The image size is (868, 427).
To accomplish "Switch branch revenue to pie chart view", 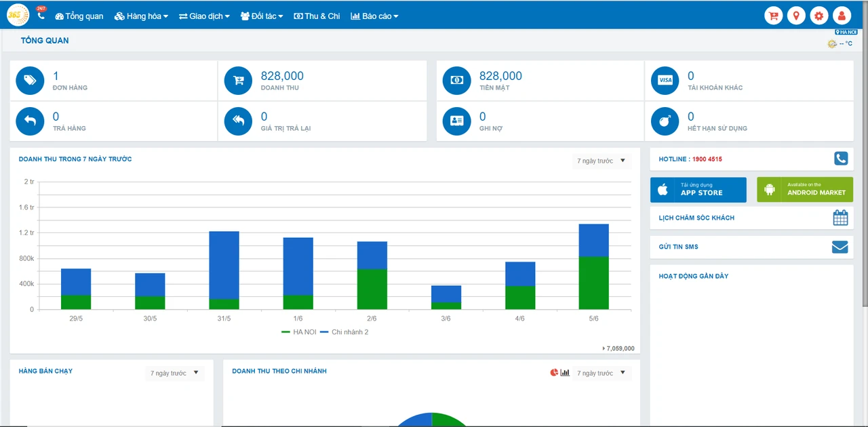I will pyautogui.click(x=554, y=373).
